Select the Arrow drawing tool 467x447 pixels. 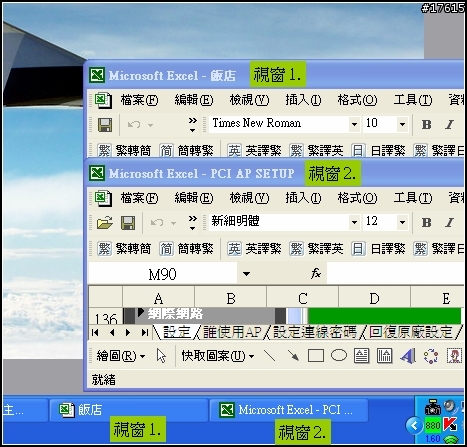[x=293, y=356]
